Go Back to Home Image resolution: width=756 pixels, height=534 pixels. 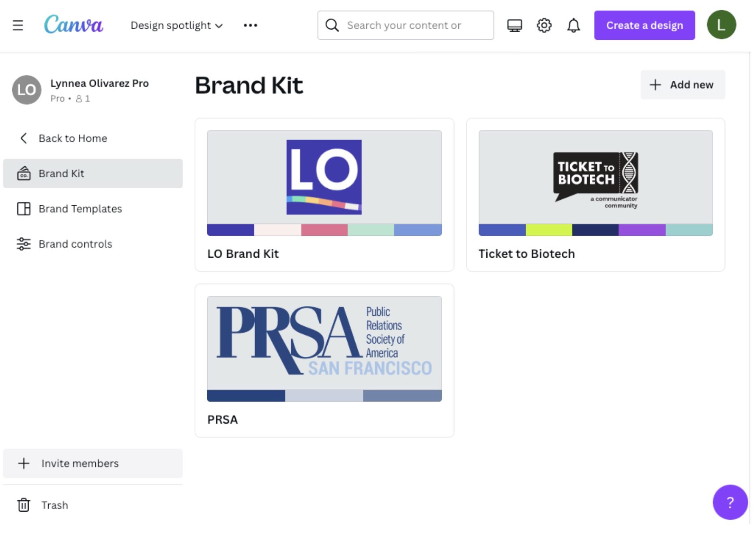(73, 138)
